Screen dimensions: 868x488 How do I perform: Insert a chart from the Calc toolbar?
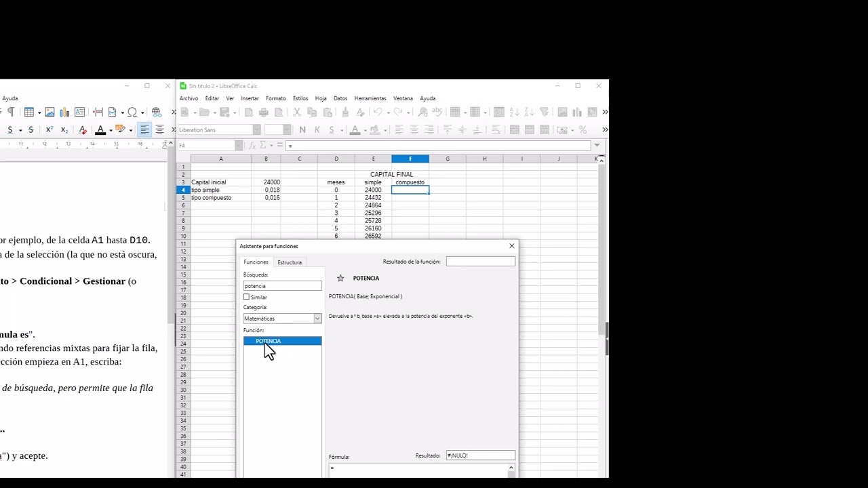pyautogui.click(x=577, y=112)
